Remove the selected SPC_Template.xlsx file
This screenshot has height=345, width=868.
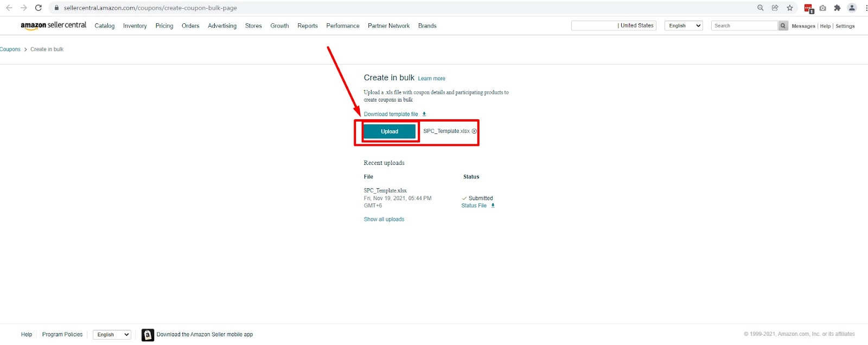tap(474, 131)
